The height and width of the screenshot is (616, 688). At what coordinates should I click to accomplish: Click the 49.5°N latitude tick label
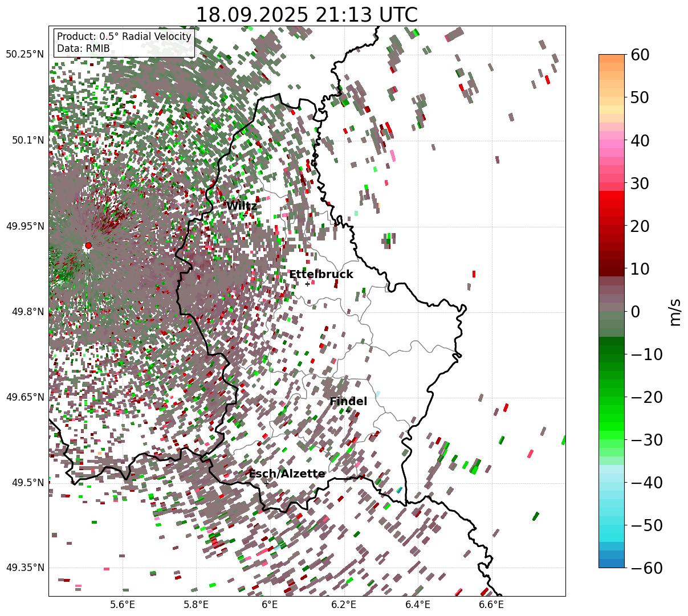27,483
